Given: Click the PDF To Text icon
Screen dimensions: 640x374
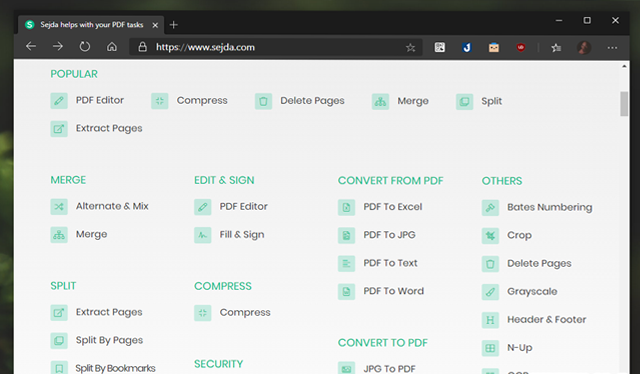Looking at the screenshot, I should tap(347, 263).
